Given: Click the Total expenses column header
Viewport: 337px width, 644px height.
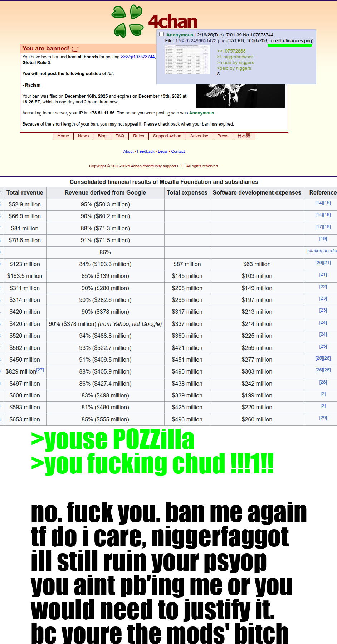Looking at the screenshot, I should (x=187, y=192).
